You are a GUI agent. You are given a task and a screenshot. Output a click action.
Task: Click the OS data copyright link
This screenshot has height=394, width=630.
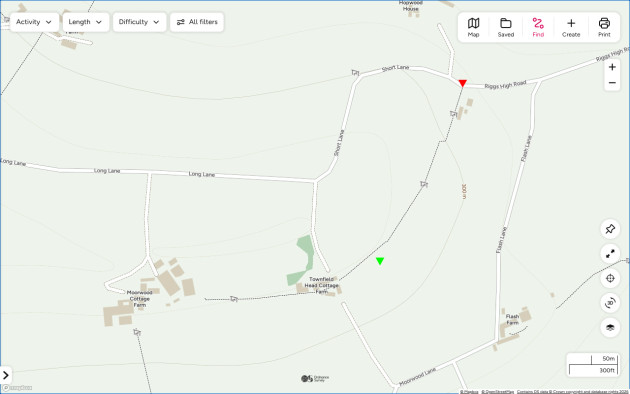point(573,392)
